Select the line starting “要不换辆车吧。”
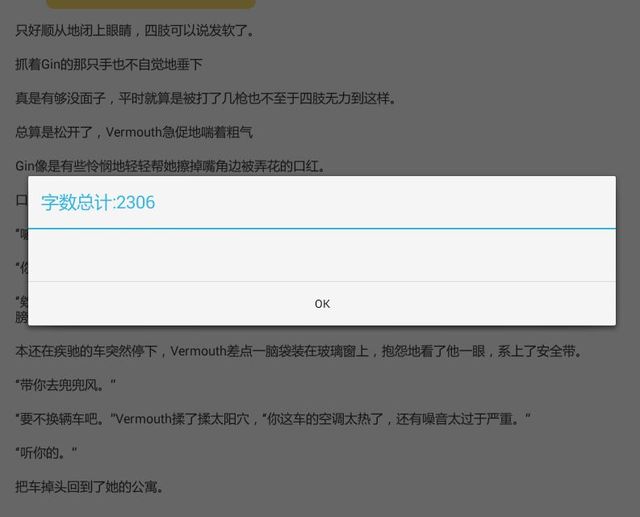Screen dimensions: 640x517 pyautogui.click(x=271, y=419)
